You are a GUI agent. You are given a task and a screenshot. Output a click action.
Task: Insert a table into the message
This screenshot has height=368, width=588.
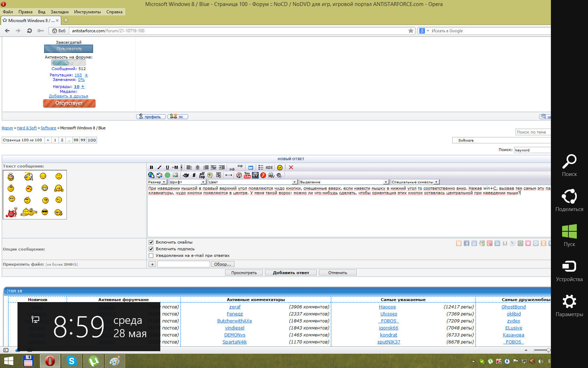click(x=251, y=168)
